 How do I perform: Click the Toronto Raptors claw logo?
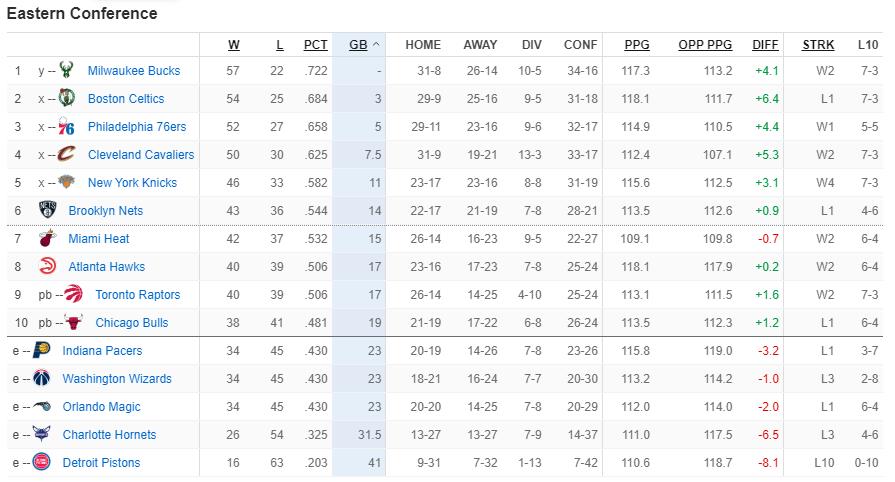pos(74,294)
